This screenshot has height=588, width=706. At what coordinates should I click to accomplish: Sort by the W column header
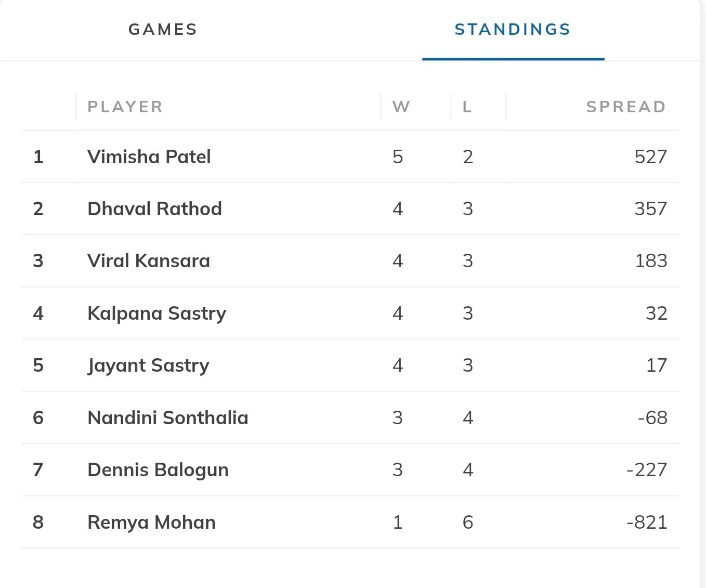401,107
